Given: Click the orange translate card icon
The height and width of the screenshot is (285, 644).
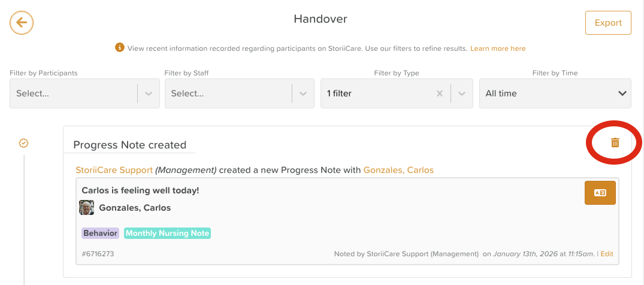Looking at the screenshot, I should click(600, 193).
